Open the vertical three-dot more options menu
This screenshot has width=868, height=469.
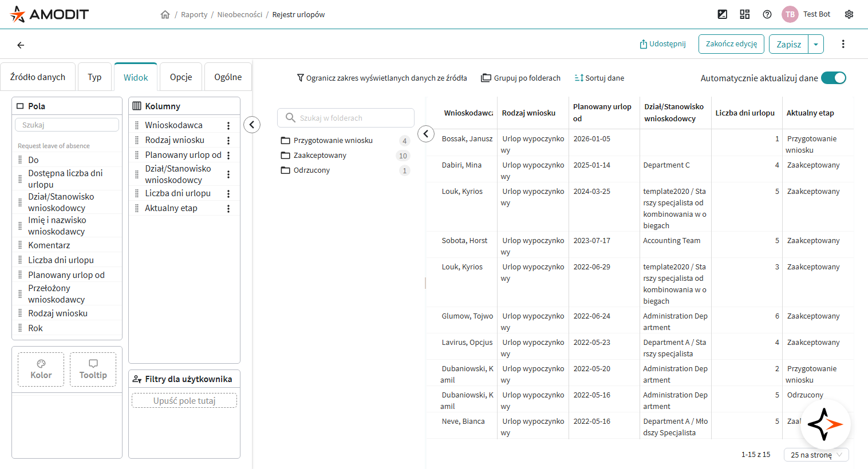[843, 44]
